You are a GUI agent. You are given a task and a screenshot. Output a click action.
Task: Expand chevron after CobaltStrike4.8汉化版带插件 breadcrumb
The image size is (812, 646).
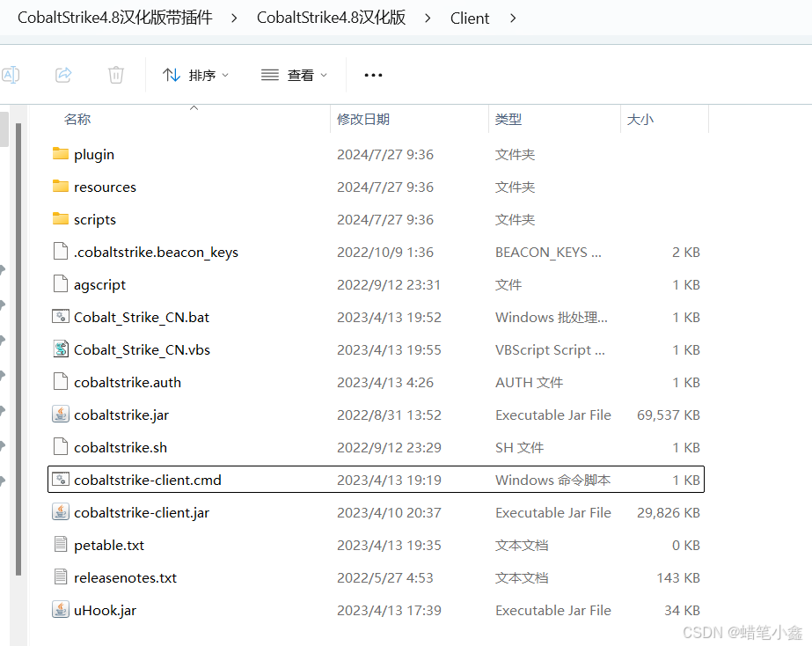235,18
